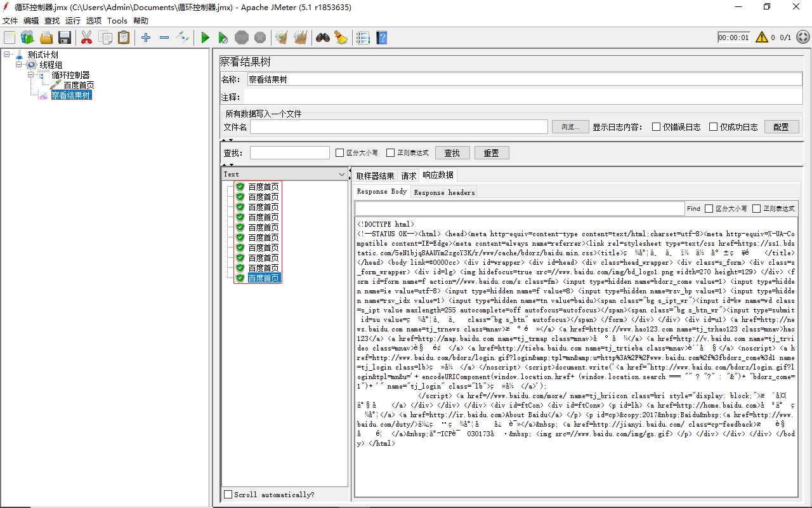Screen dimensions: 812x508
Task: Save the test plan with the floppy icon
Action: click(x=65, y=37)
